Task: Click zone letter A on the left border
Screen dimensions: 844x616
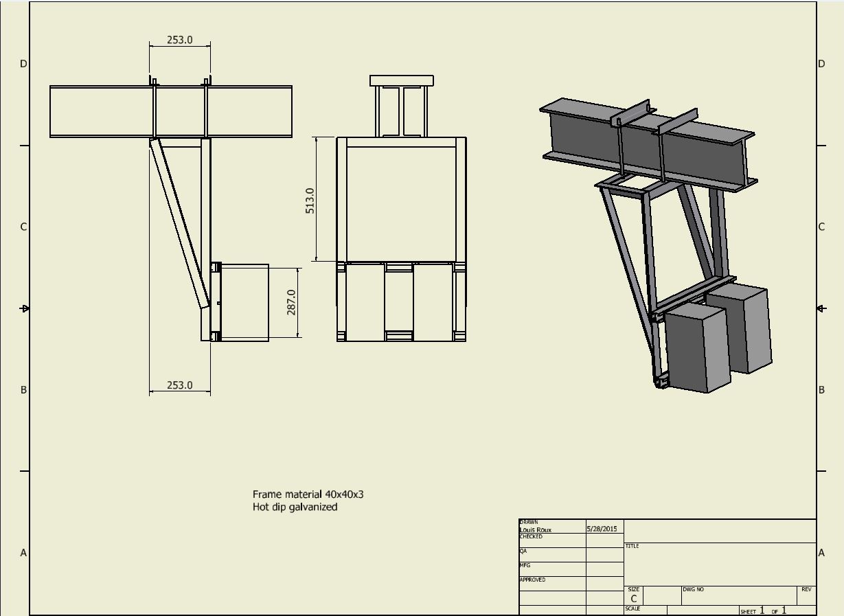Action: (x=23, y=553)
